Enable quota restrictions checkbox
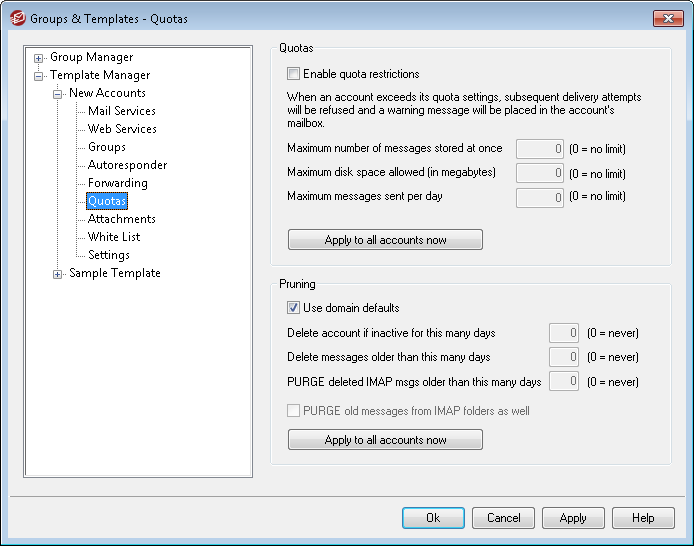The width and height of the screenshot is (694, 546). coord(293,74)
